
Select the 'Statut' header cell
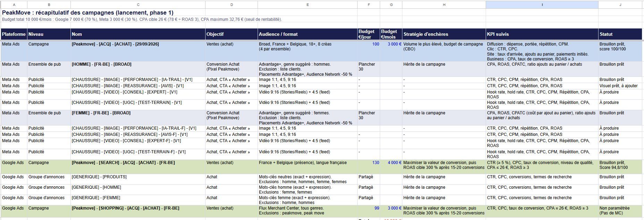[x=620, y=34]
